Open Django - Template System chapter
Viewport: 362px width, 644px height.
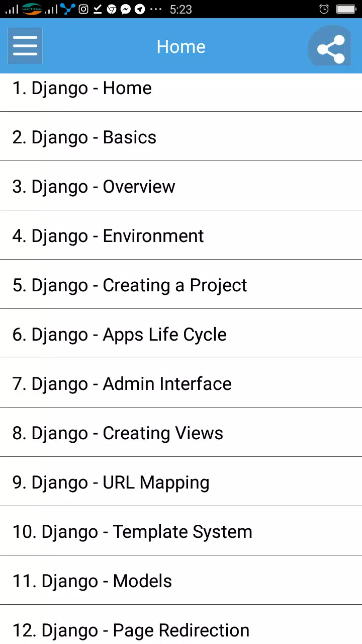click(x=181, y=531)
